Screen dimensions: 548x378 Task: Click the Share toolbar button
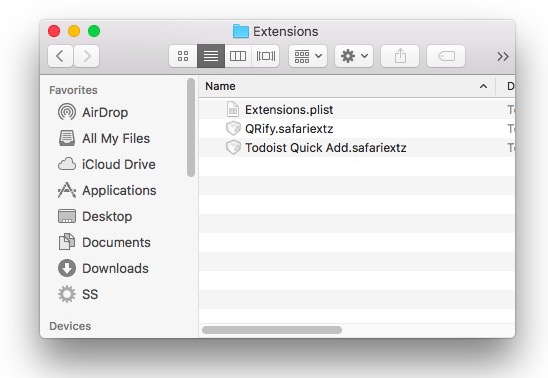(x=400, y=56)
